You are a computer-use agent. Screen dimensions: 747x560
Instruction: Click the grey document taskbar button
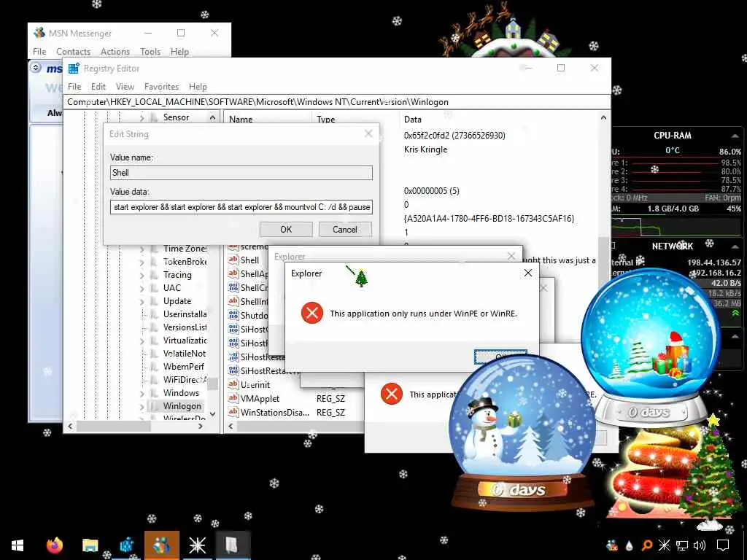click(x=233, y=545)
